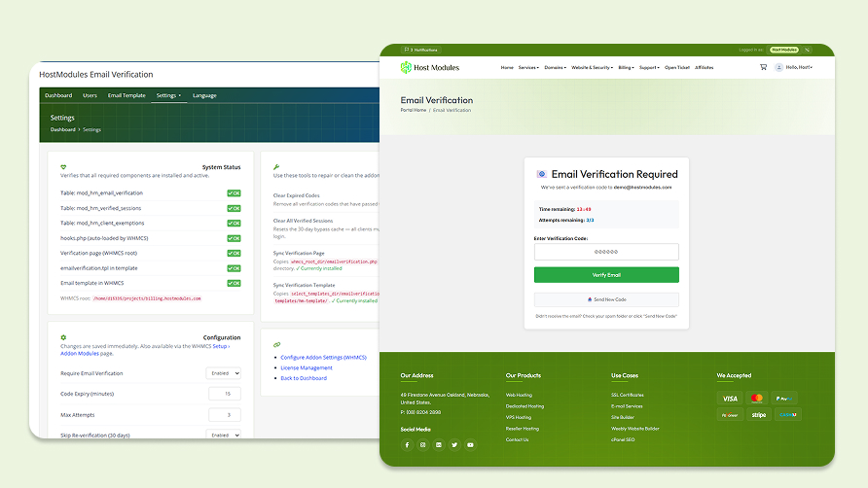Open the Skip Re-verification dropdown
The width and height of the screenshot is (868, 488).
(224, 435)
